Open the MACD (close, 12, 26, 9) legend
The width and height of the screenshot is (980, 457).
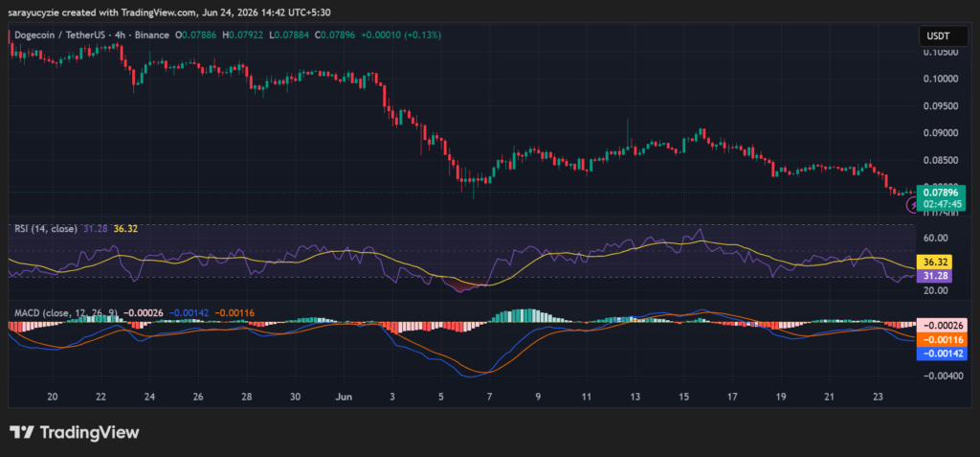pos(67,311)
